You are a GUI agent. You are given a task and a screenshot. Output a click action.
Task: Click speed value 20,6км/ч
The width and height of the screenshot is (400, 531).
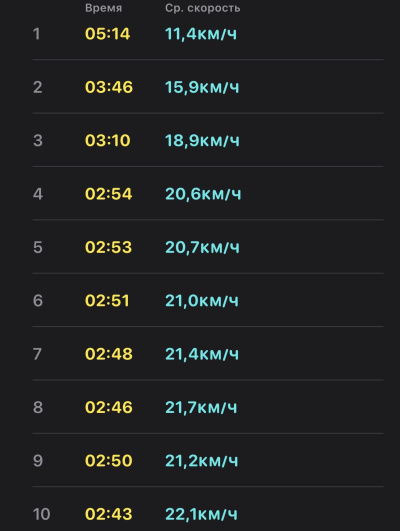pyautogui.click(x=203, y=194)
